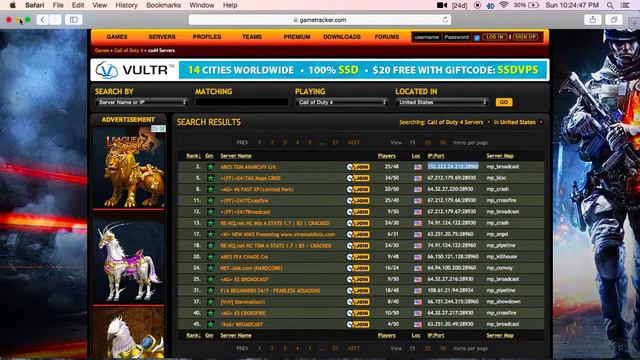This screenshot has height=360, width=640.
Task: Open the History menu
Action: (x=126, y=5)
